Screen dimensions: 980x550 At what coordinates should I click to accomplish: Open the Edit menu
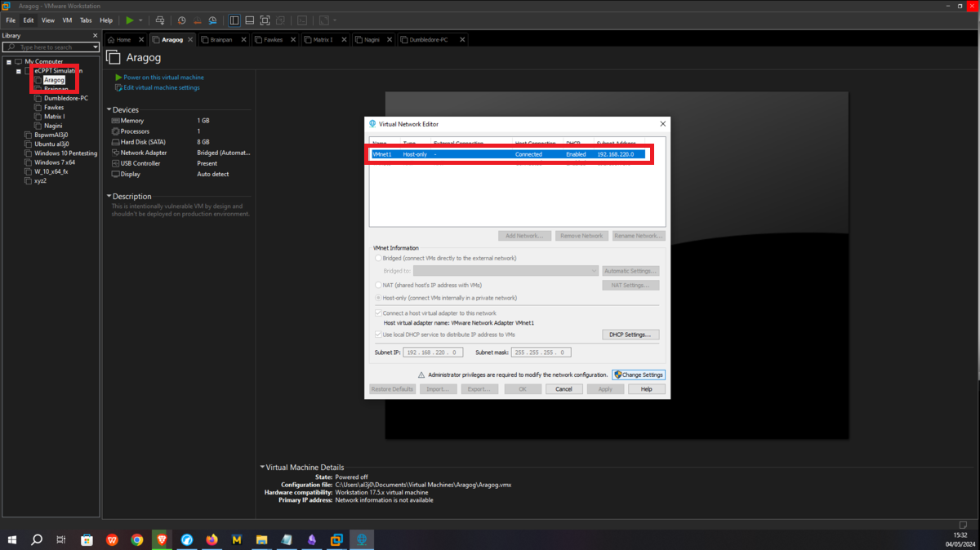pos(29,20)
